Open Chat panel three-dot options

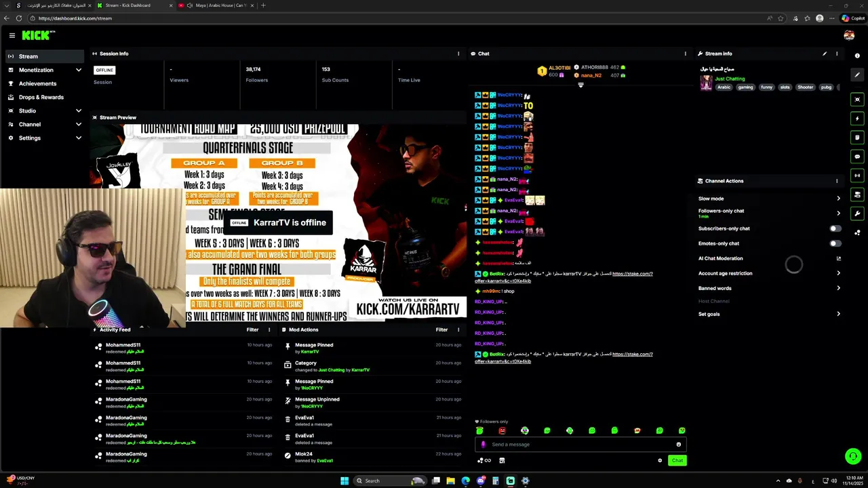685,54
